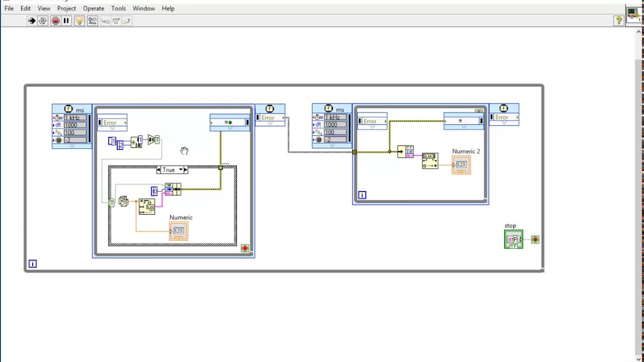
Task: Expand left loop's output Error node chevron
Action: coord(270,123)
